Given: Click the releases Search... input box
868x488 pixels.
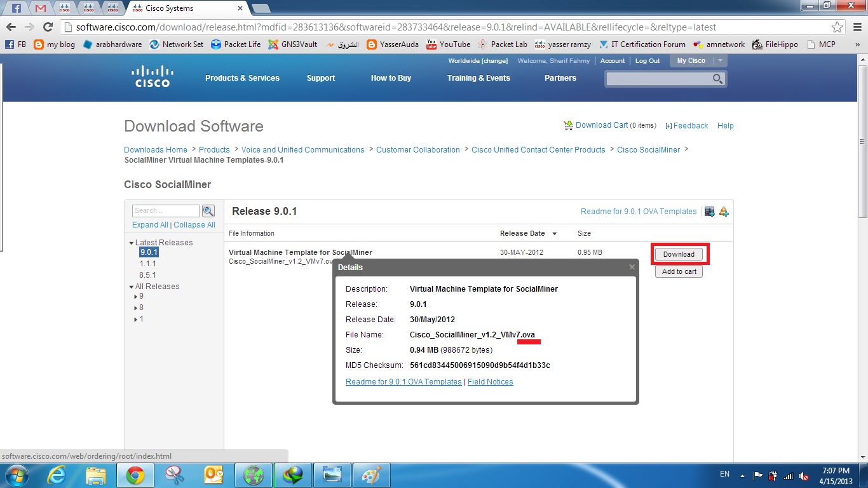Looking at the screenshot, I should (x=166, y=211).
